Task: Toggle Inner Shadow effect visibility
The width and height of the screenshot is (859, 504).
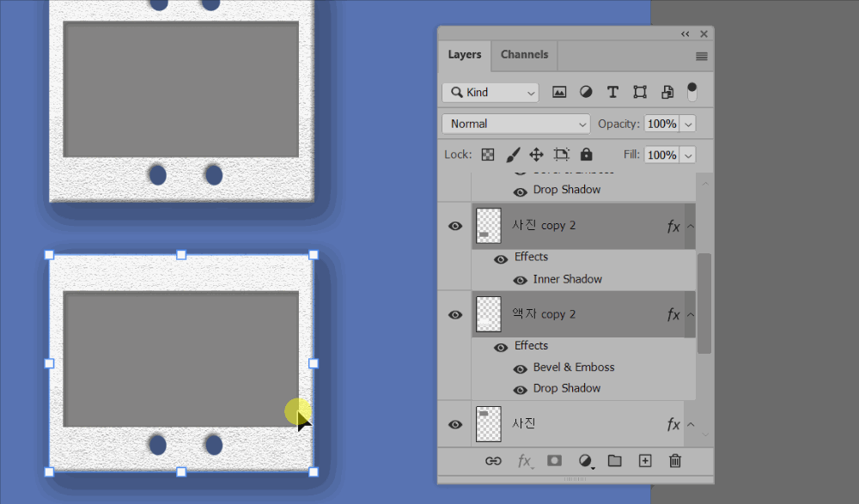Action: (520, 281)
